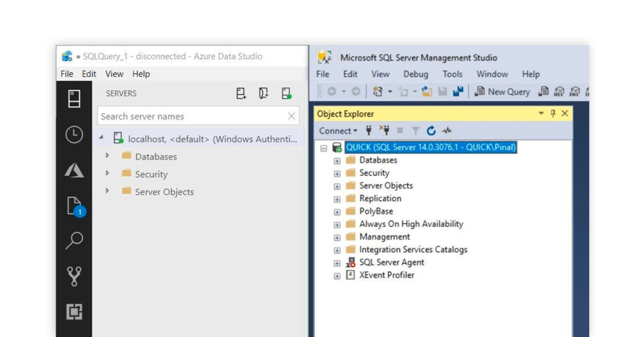Open Debug menu in SSMS
The height and width of the screenshot is (337, 644).
[x=416, y=74]
